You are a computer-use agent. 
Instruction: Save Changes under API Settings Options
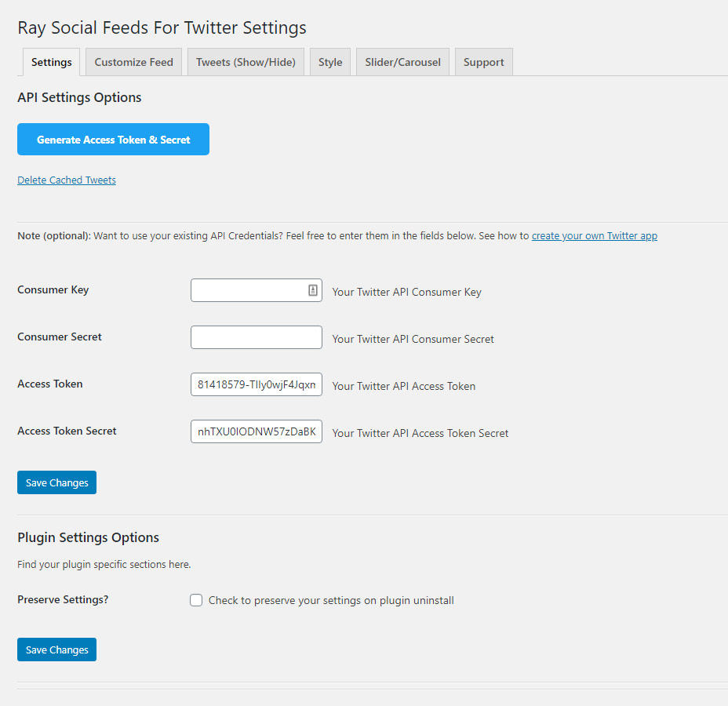tap(56, 482)
